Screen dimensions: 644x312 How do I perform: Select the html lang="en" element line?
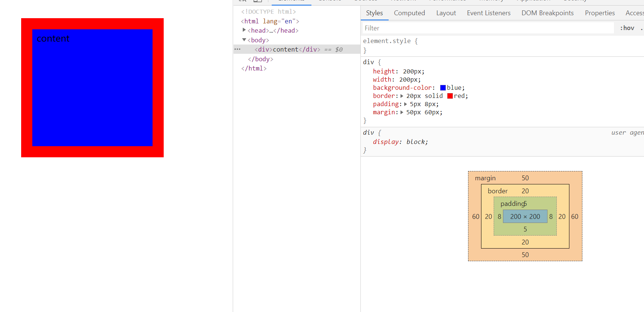[270, 21]
